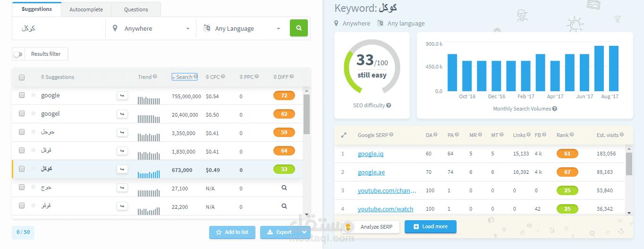Click the 33 green difficulty badge

284,169
